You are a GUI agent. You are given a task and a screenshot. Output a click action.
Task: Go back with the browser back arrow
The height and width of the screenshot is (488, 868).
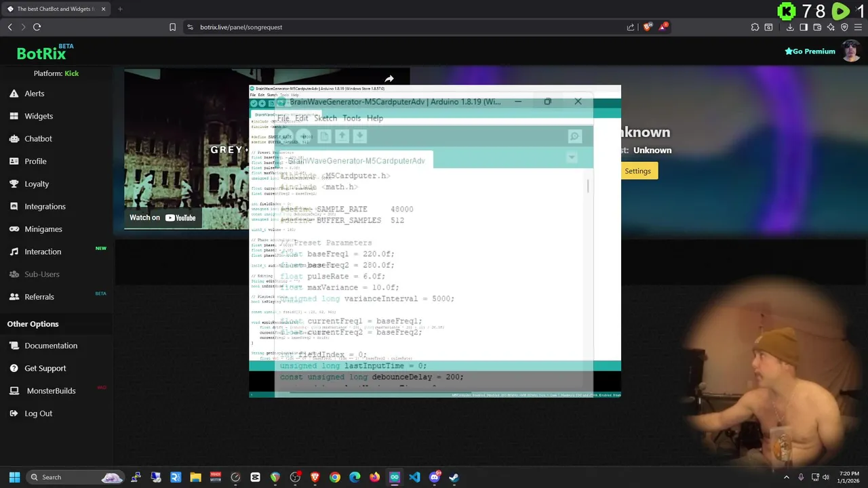tap(9, 27)
